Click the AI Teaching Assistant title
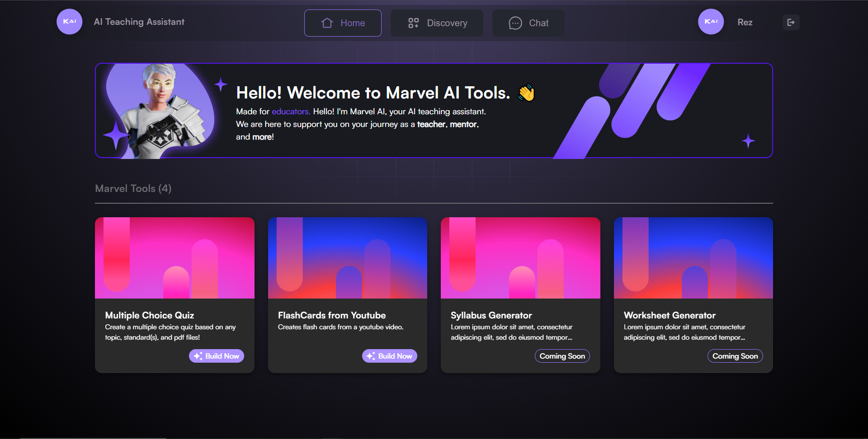This screenshot has height=439, width=868. [x=139, y=22]
